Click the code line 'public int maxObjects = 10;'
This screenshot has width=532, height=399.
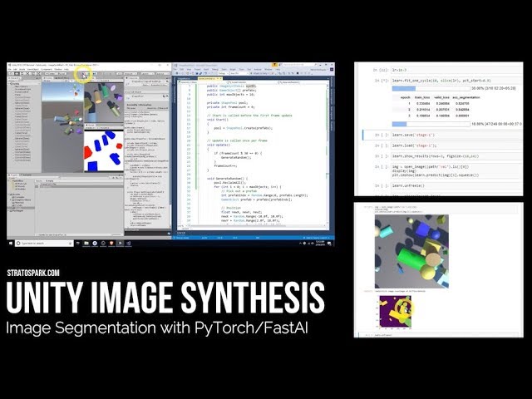tap(231, 94)
